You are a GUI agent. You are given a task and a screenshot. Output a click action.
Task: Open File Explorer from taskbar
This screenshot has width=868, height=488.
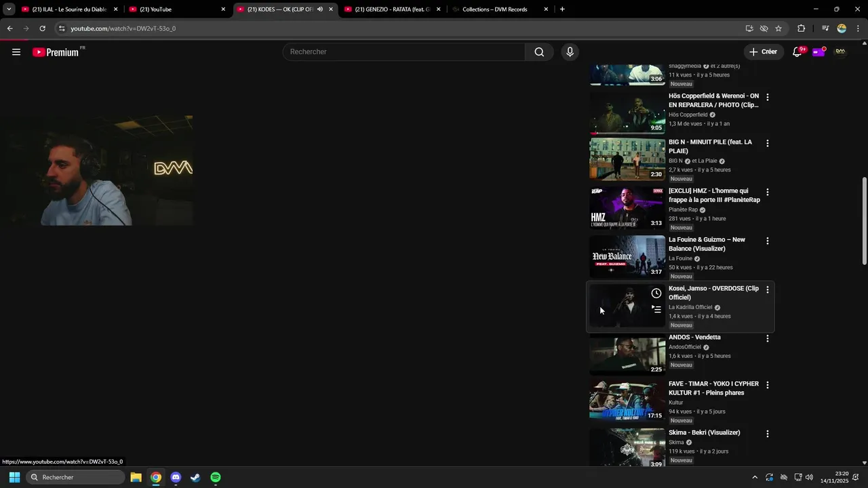pos(136,477)
